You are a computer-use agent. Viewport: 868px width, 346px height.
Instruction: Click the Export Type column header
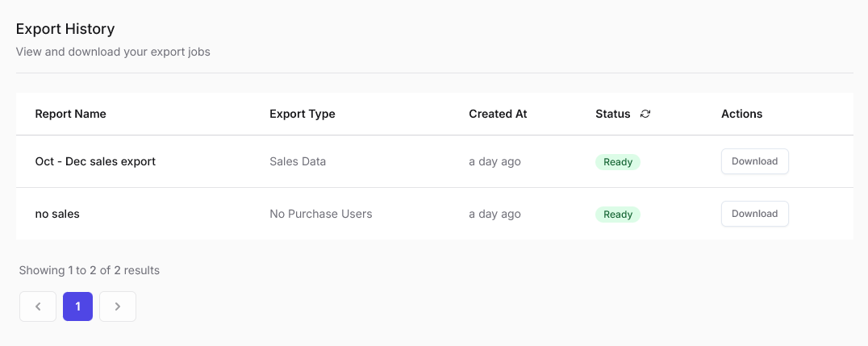(302, 114)
